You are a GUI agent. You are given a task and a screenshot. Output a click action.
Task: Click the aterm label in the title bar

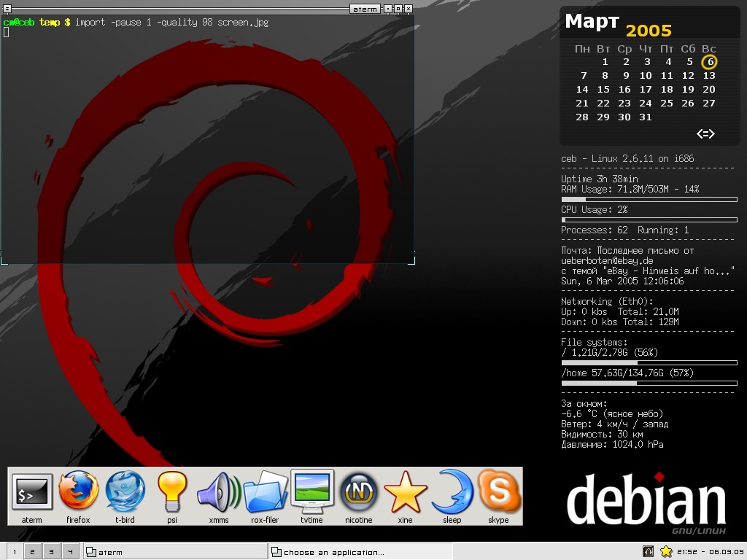[x=365, y=9]
